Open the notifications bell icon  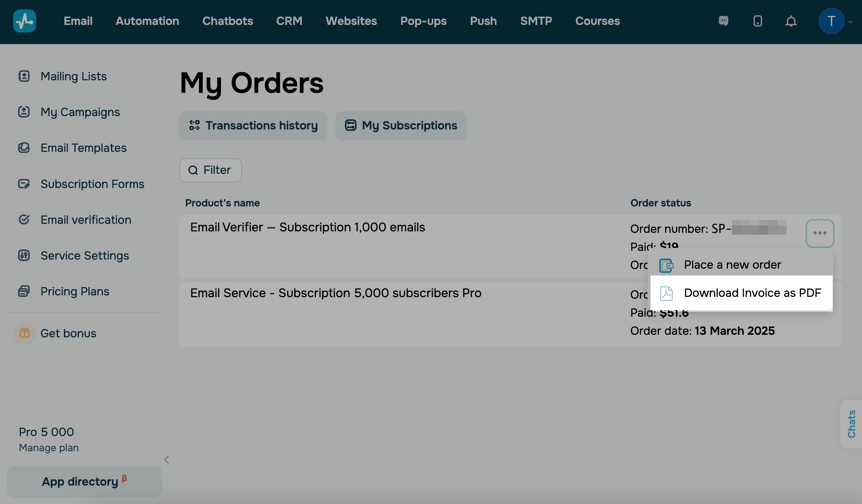click(791, 21)
